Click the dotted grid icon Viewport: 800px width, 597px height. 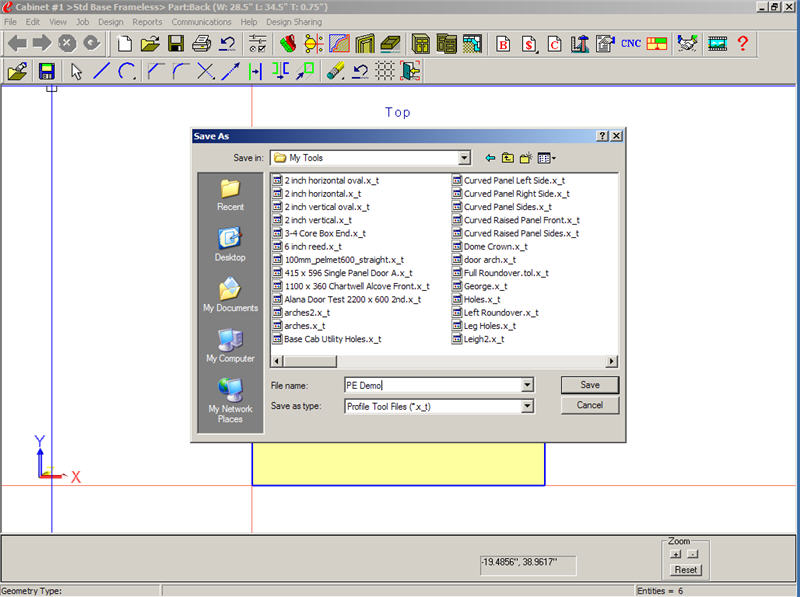[x=385, y=71]
